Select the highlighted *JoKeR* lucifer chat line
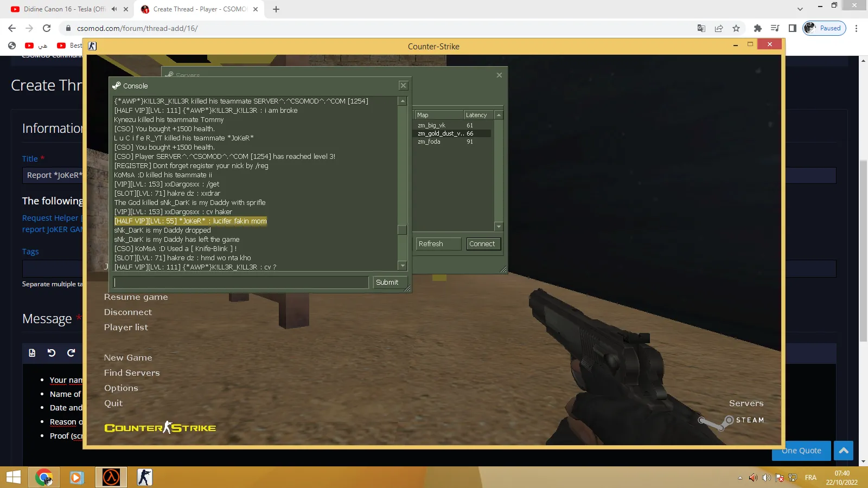This screenshot has height=488, width=868. click(x=190, y=221)
